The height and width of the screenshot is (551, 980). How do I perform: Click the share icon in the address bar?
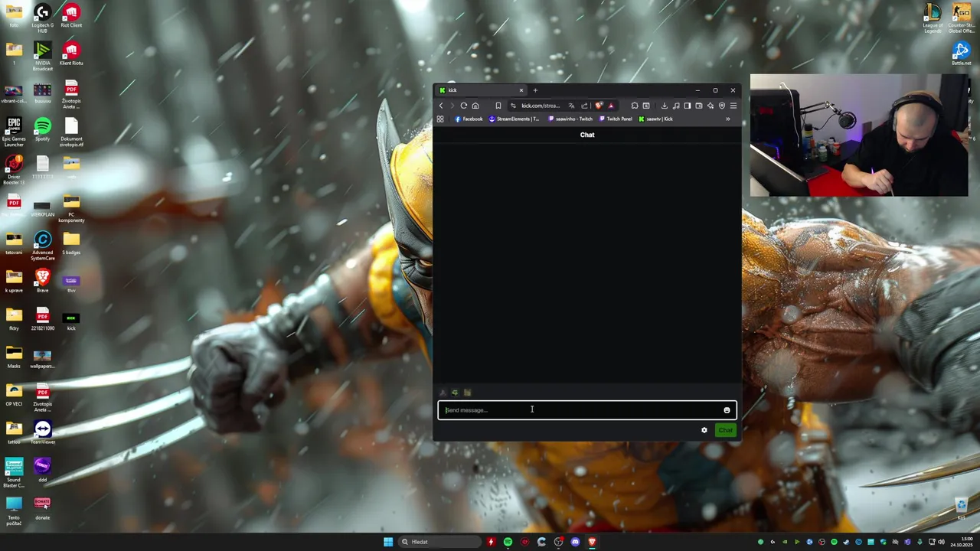(584, 106)
